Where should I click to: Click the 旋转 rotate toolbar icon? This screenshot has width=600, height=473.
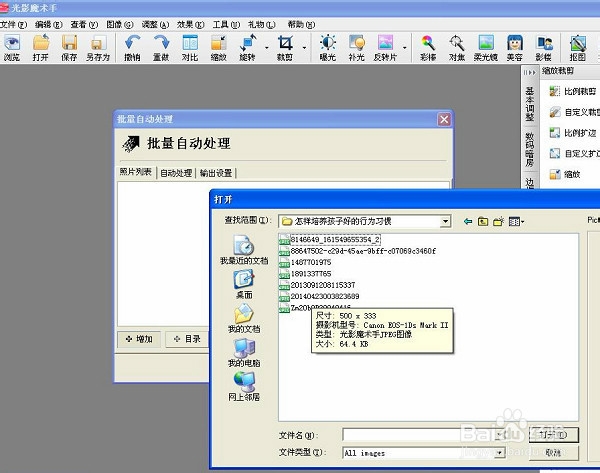pyautogui.click(x=248, y=47)
